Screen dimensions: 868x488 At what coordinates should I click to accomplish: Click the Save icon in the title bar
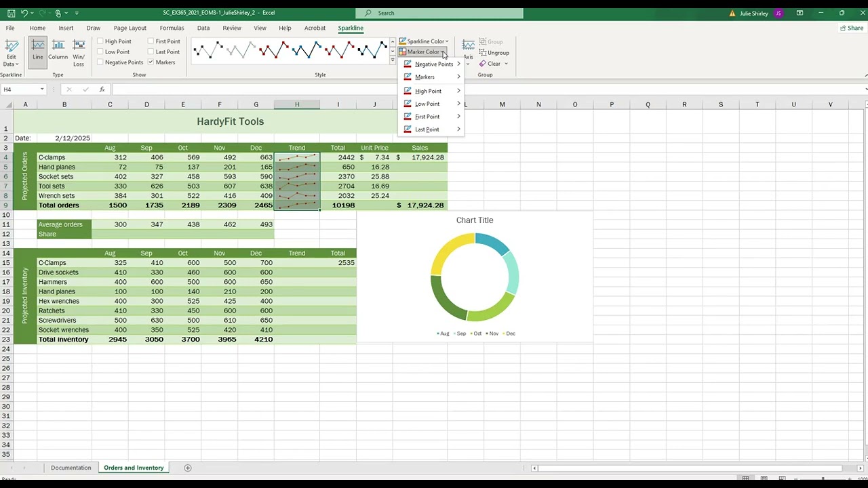(x=11, y=13)
